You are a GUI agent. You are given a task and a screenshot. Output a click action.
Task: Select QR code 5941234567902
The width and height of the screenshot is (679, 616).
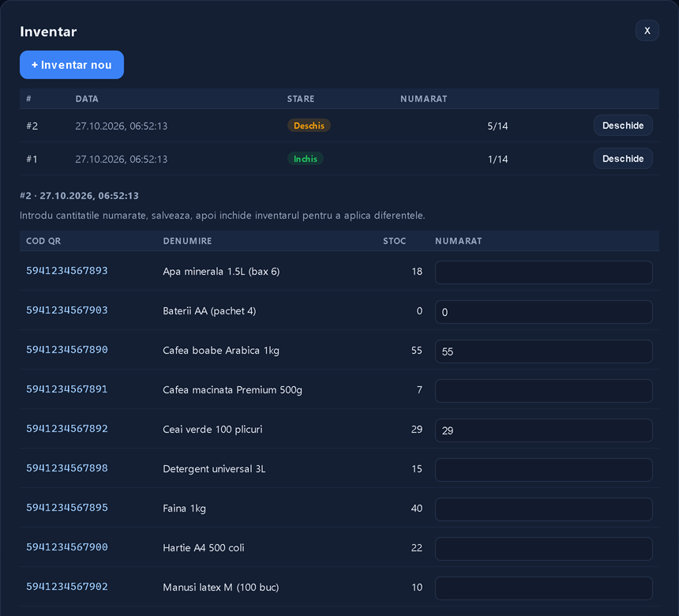coord(67,587)
